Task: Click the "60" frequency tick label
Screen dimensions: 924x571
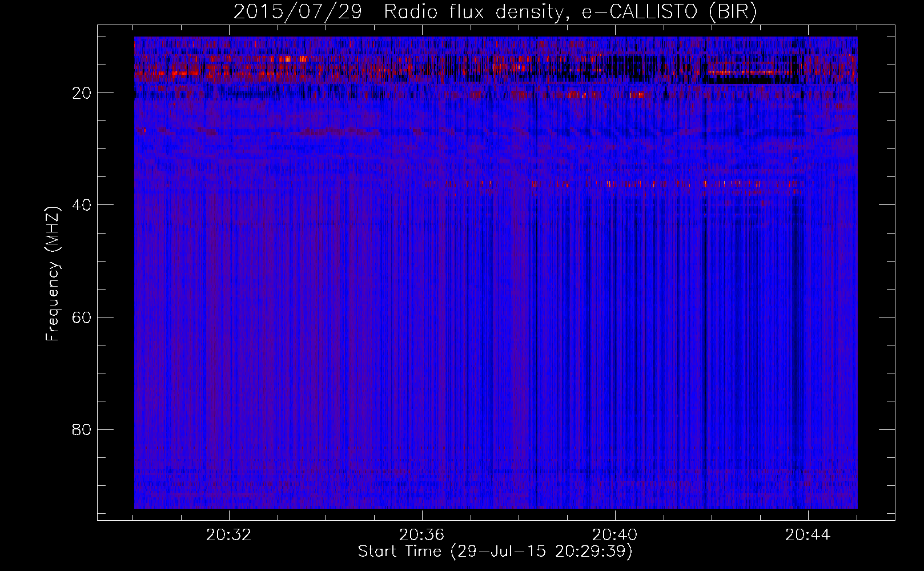Action: point(82,317)
